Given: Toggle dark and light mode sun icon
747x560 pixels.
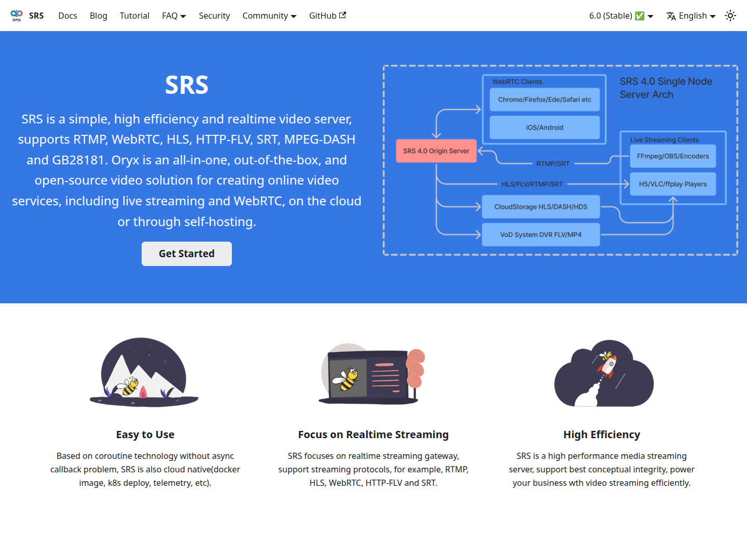Looking at the screenshot, I should pos(730,16).
